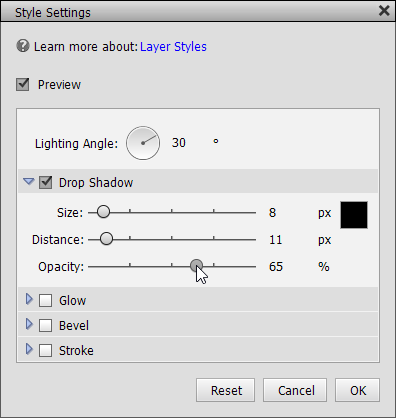This screenshot has width=396, height=418.
Task: Expand the Bevel section
Action: click(x=29, y=324)
